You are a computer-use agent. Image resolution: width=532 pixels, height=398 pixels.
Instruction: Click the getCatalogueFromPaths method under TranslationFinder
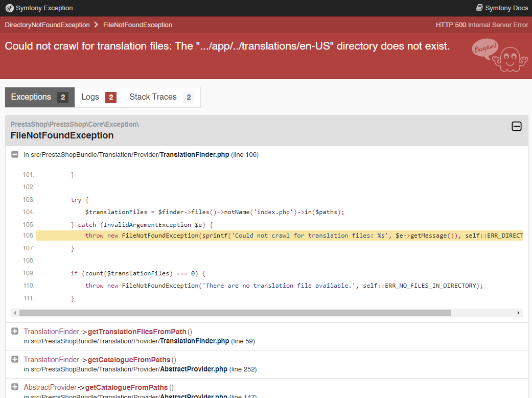coord(129,360)
